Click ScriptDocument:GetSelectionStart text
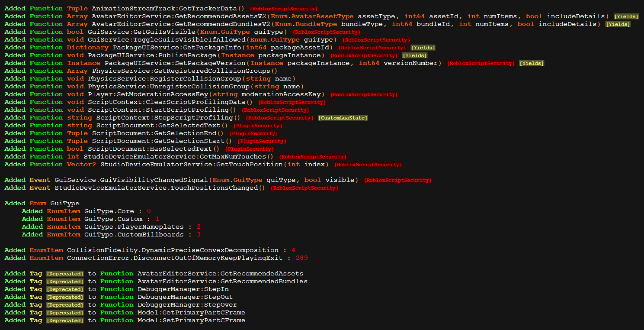Screen dimensions: 644x330 [x=158, y=141]
